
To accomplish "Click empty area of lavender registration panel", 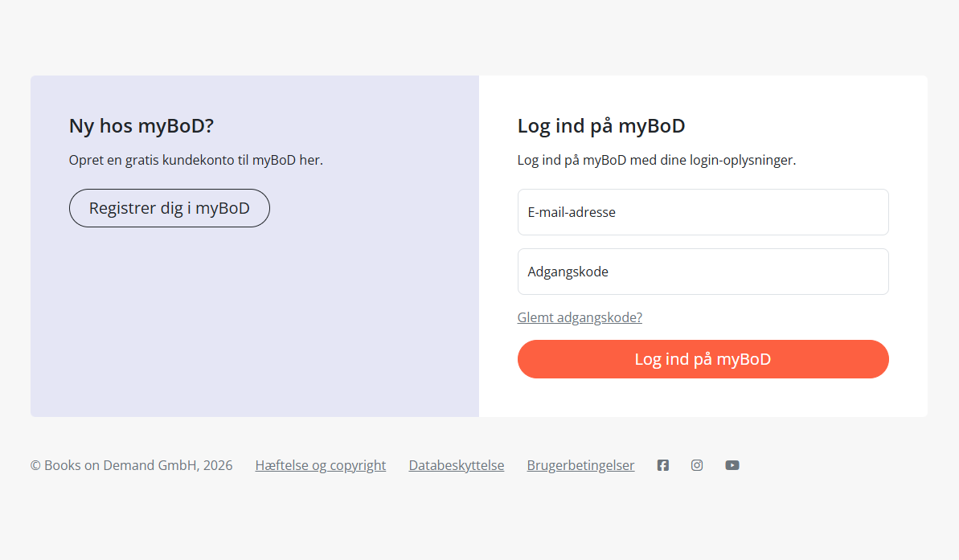I will [254, 329].
